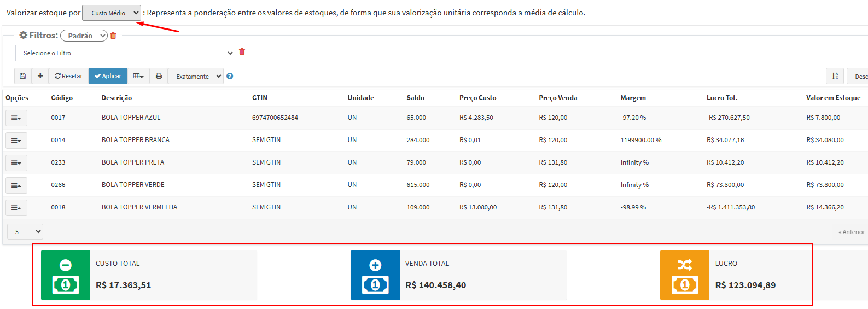Click the save filter floppy disk icon

pos(22,76)
